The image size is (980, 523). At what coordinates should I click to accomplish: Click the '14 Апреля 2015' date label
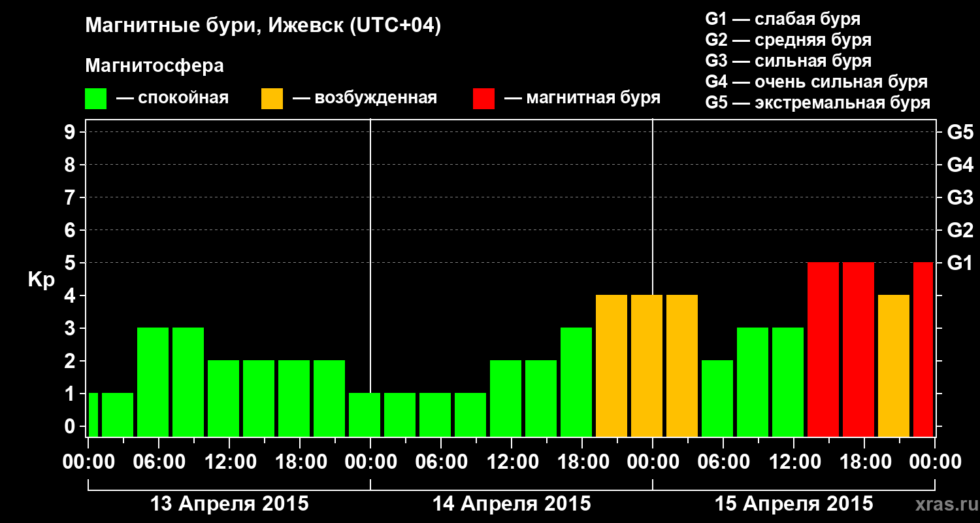point(512,503)
